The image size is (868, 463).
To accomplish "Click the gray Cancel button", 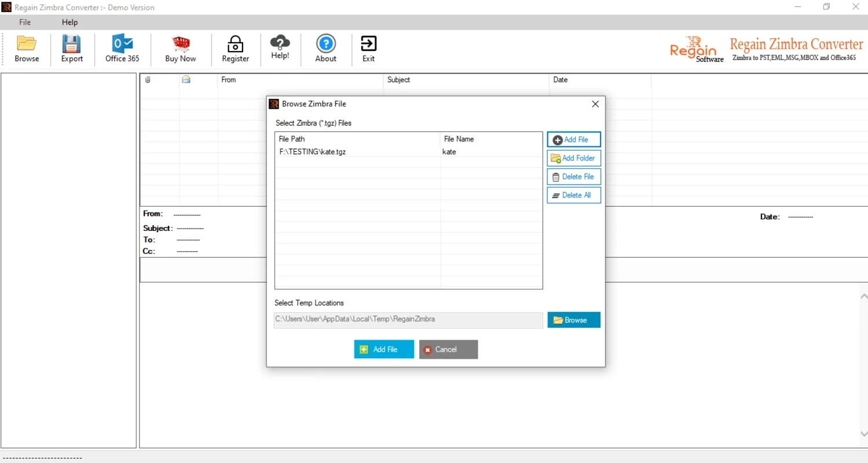I will tap(448, 349).
